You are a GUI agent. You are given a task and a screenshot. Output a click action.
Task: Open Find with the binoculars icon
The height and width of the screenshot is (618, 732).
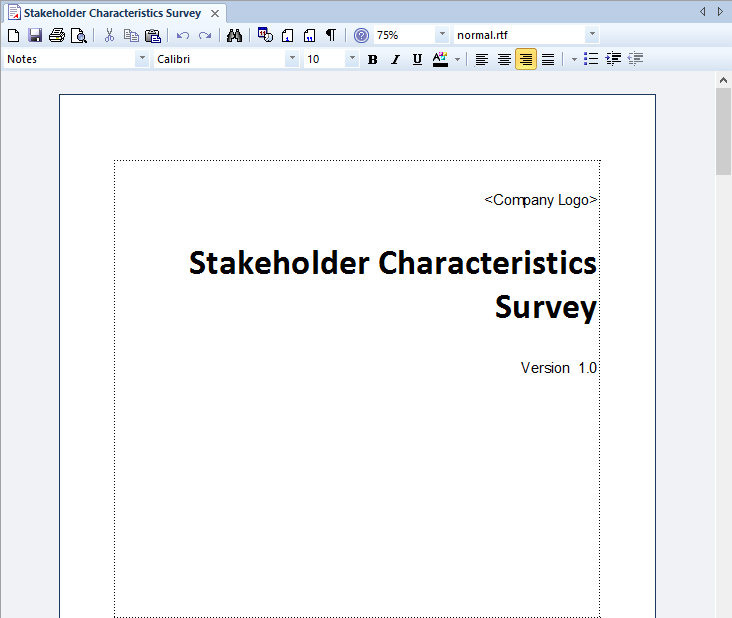[x=235, y=35]
